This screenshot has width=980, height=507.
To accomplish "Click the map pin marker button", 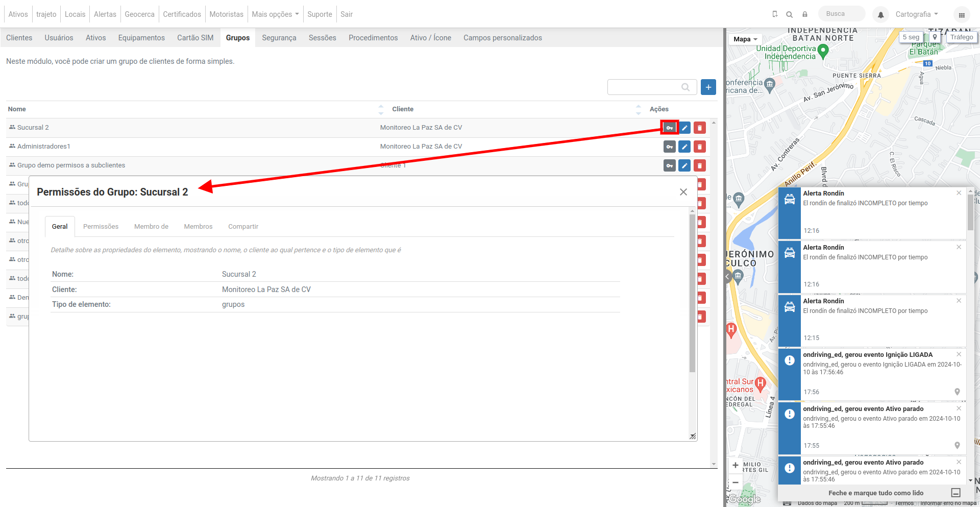I will (935, 37).
